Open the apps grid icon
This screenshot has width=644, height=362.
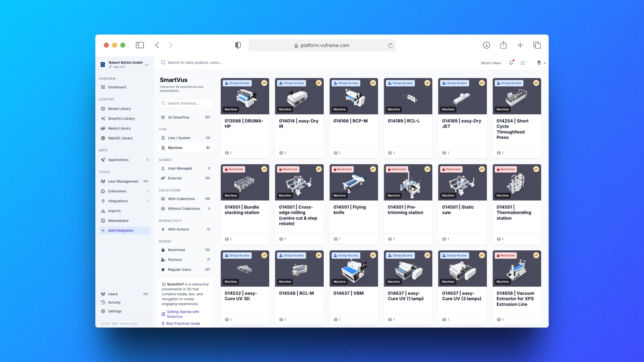(523, 63)
